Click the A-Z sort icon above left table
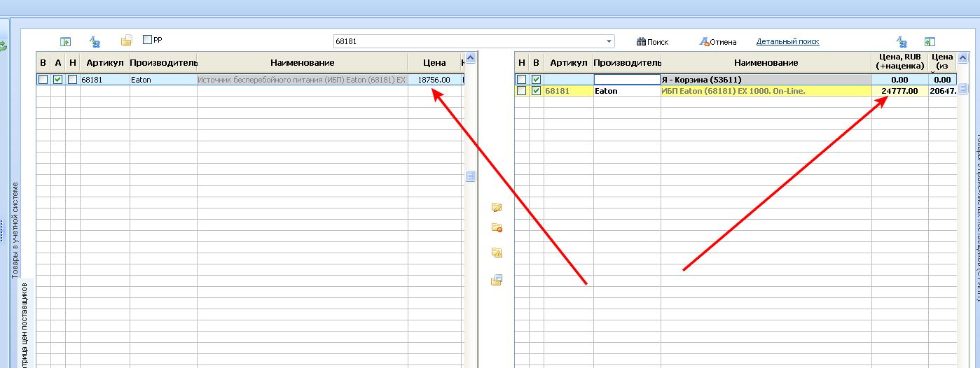This screenshot has width=980, height=368. pyautogui.click(x=96, y=42)
